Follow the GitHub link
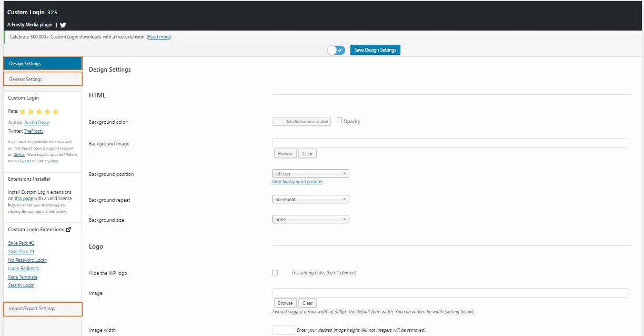Image resolution: width=644 pixels, height=336 pixels. coord(18,155)
